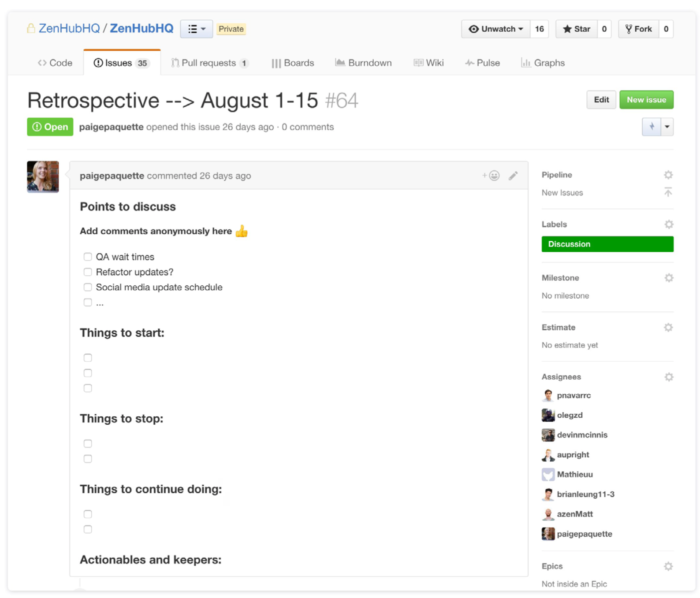Image resolution: width=700 pixels, height=598 pixels.
Task: Click the add emoji reaction icon
Action: [x=491, y=176]
